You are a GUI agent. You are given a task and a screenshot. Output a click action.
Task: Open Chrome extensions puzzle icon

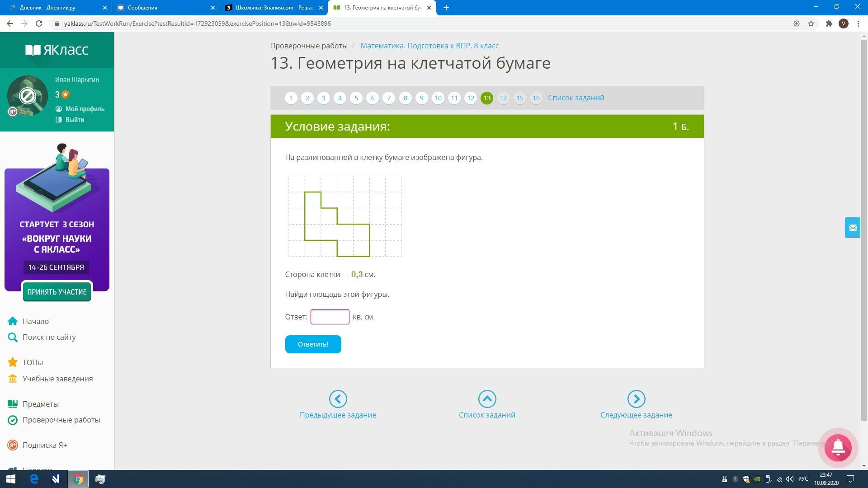point(829,23)
